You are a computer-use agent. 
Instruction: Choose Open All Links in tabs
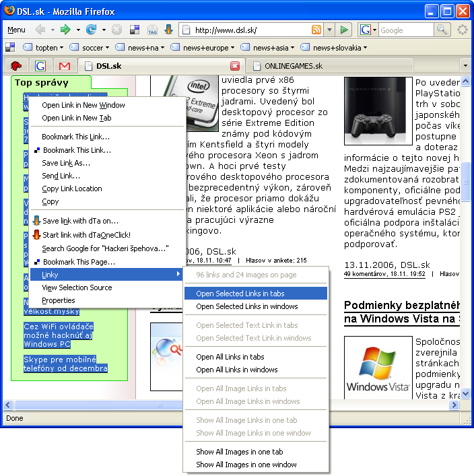256,357
